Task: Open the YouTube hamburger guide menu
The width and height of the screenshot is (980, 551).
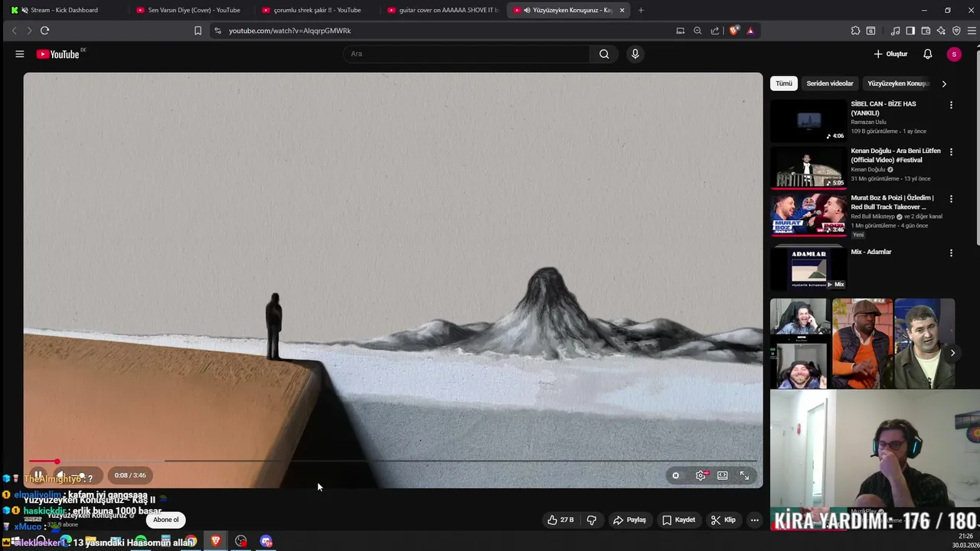Action: pos(20,54)
